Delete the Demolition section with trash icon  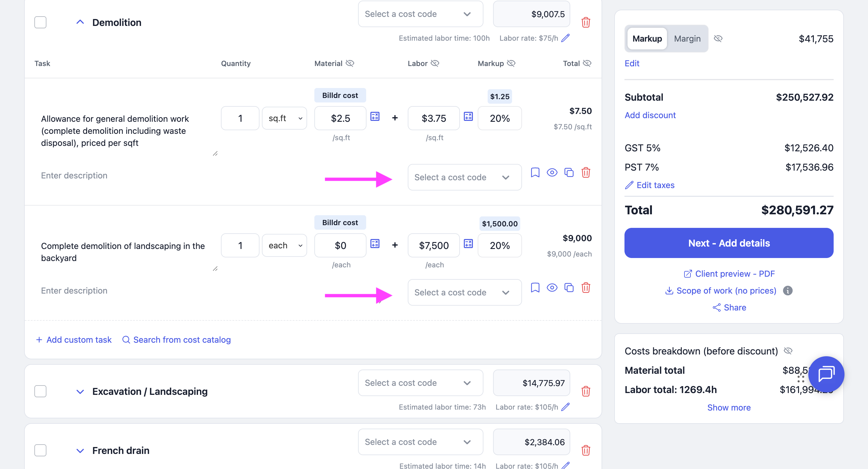coord(586,23)
